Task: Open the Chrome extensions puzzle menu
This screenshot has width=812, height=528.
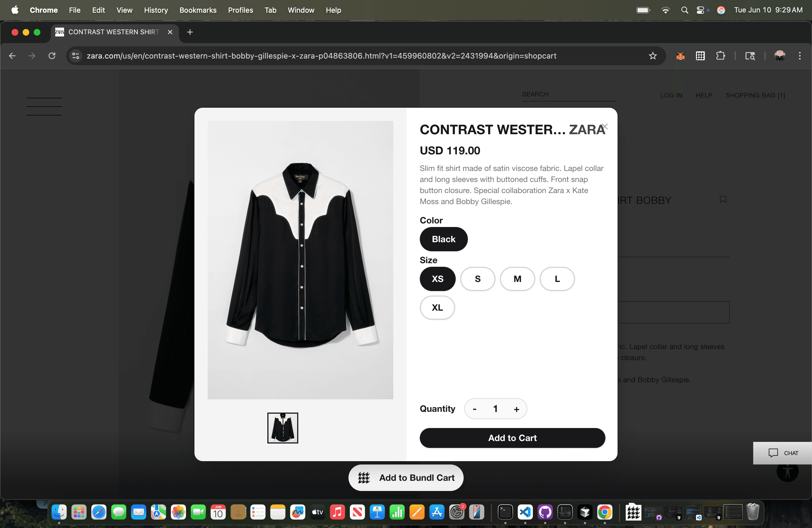Action: 721,56
